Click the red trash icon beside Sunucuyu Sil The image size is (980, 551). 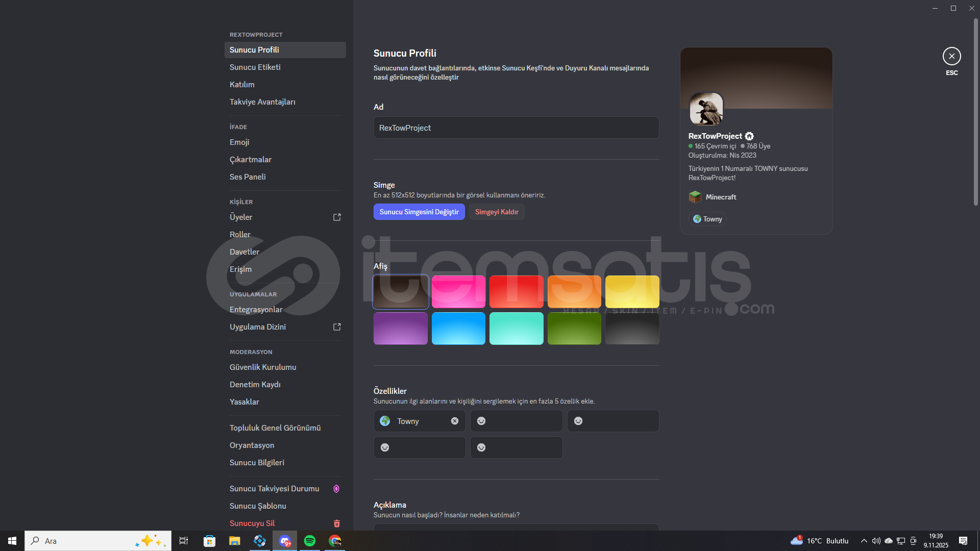tap(336, 523)
